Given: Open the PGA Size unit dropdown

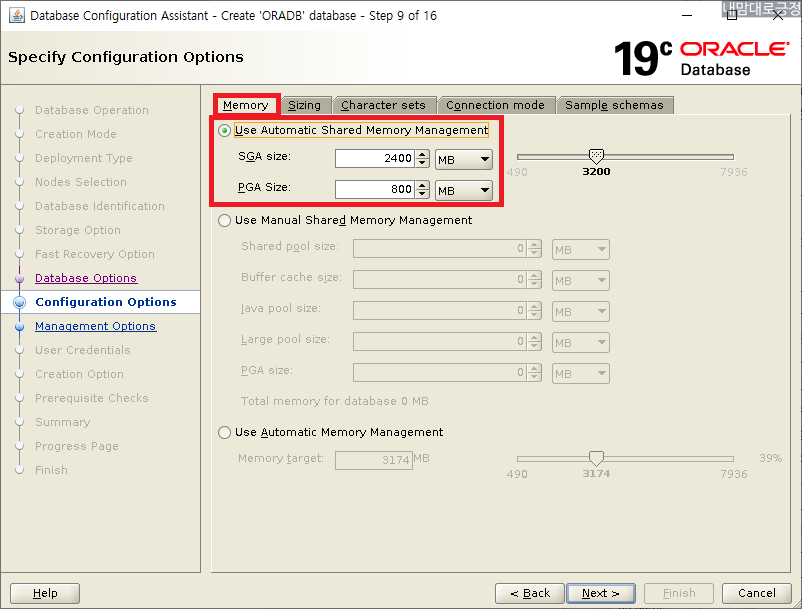Looking at the screenshot, I should pyautogui.click(x=464, y=191).
